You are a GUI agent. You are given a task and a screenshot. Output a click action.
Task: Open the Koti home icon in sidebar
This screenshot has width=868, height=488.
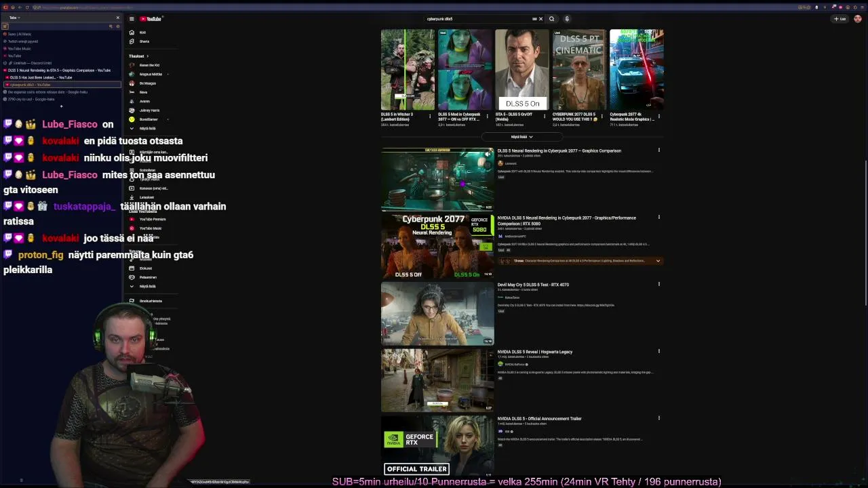(x=132, y=33)
